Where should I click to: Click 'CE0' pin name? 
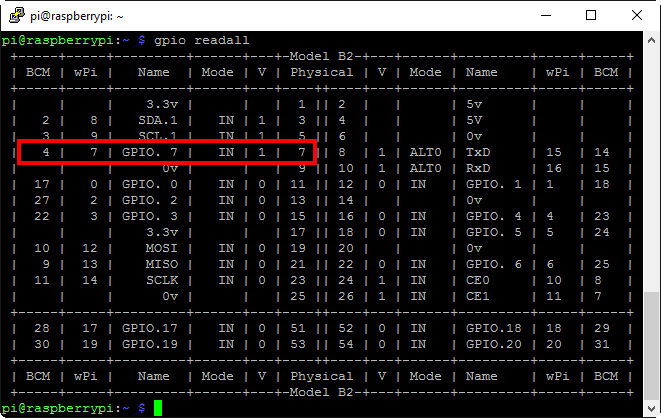click(478, 280)
